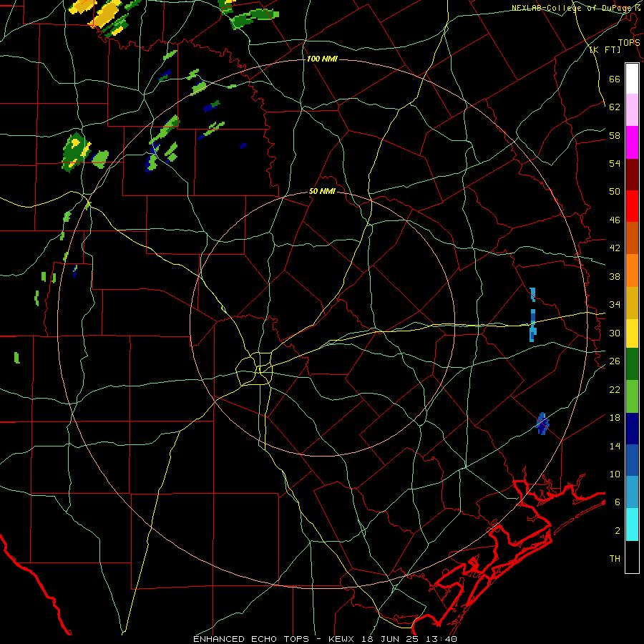Image resolution: width=644 pixels, height=644 pixels.
Task: Click the dark orange 42 kft legend swatch
Action: click(632, 238)
